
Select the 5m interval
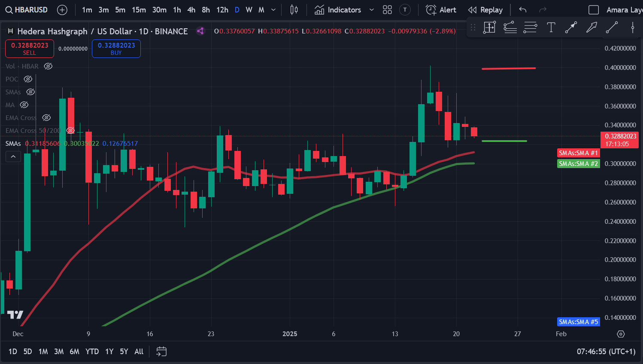coord(120,10)
